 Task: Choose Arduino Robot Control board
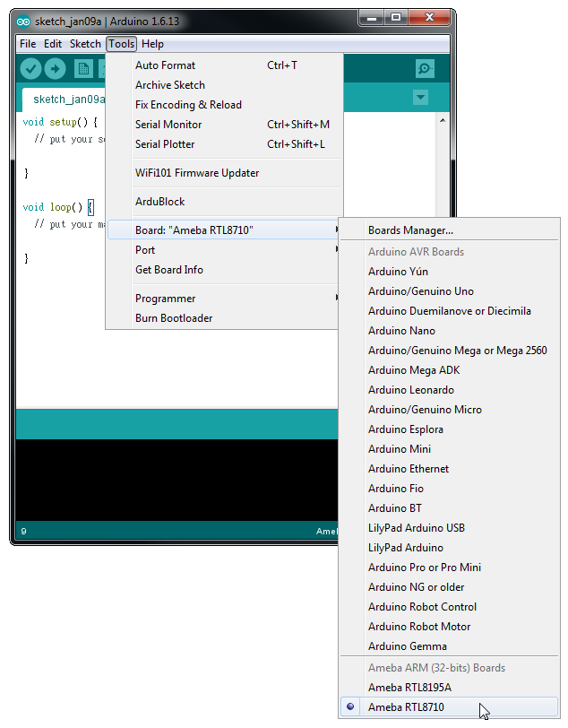click(x=449, y=607)
